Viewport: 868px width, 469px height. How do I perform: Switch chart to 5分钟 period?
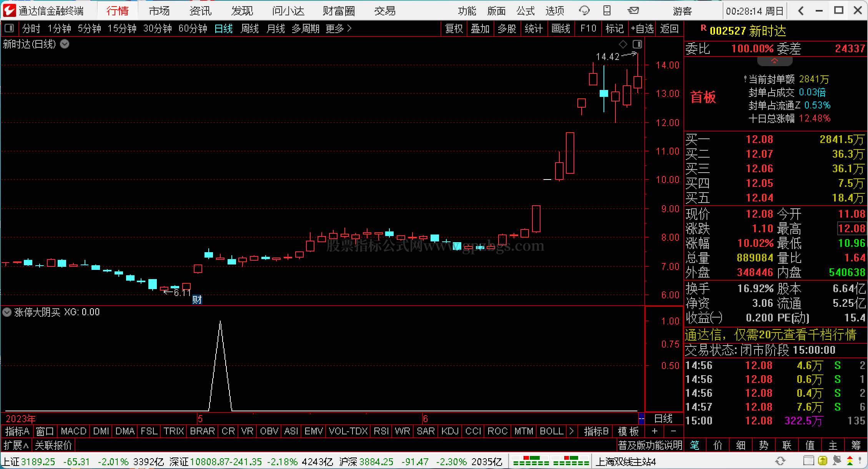click(x=90, y=28)
